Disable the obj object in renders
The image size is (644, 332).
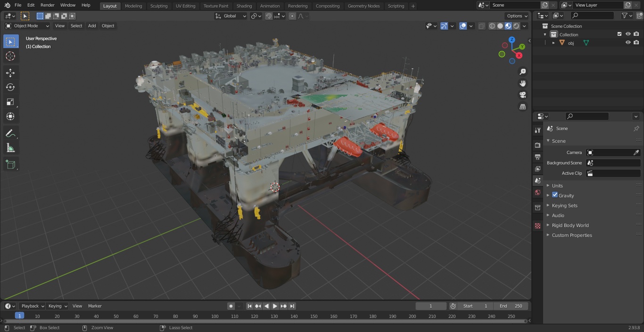click(x=636, y=42)
